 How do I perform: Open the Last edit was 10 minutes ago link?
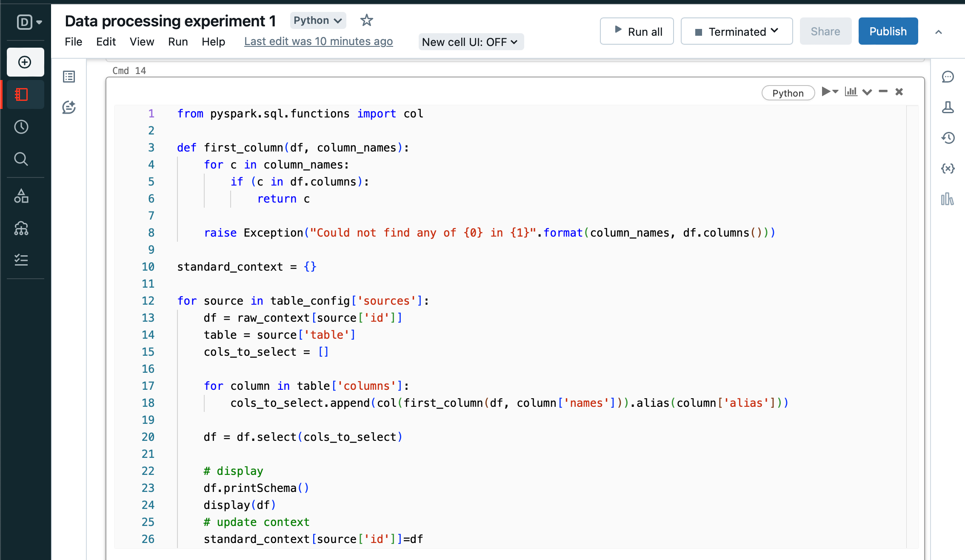coord(318,42)
